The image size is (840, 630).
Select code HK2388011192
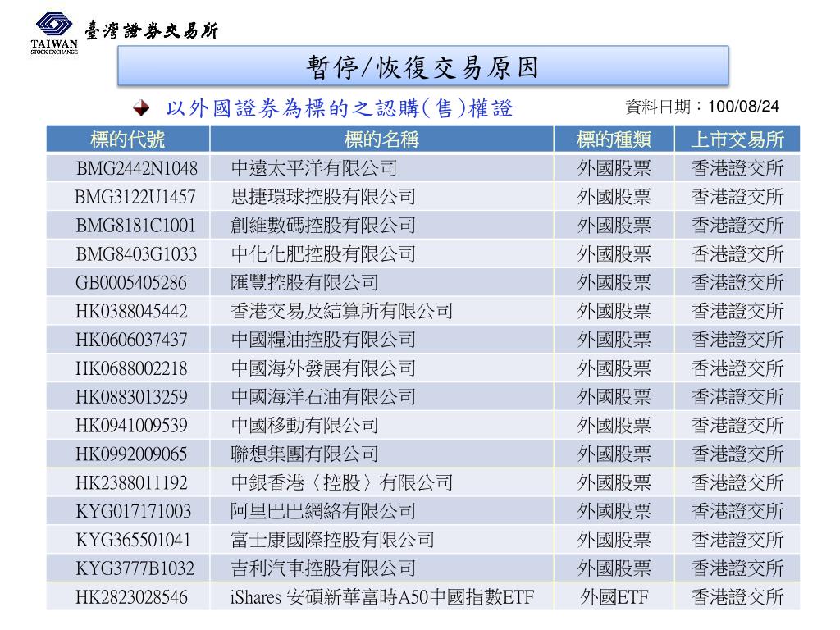(131, 482)
